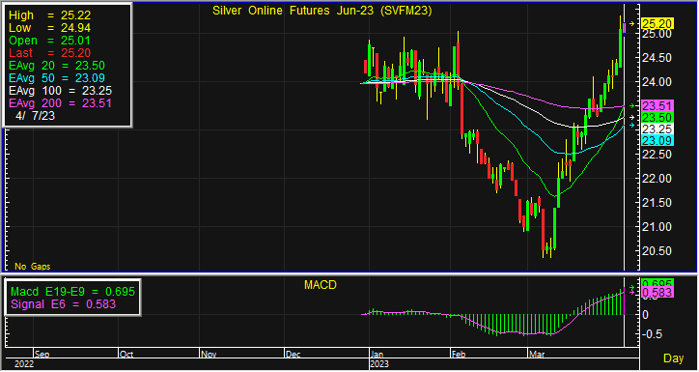699x372 pixels.
Task: Click the green 0.695 MACD axis tag
Action: click(x=657, y=283)
